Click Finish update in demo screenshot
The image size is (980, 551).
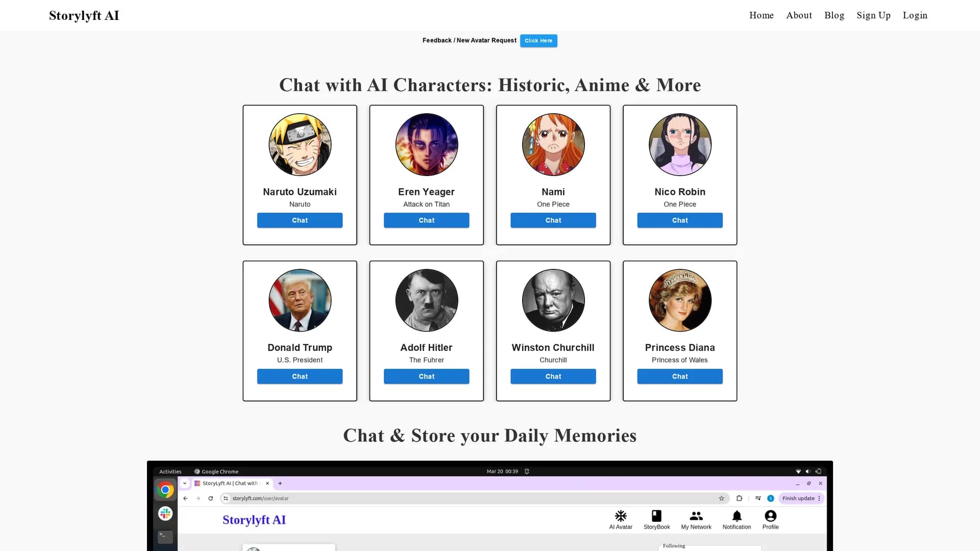(x=801, y=498)
